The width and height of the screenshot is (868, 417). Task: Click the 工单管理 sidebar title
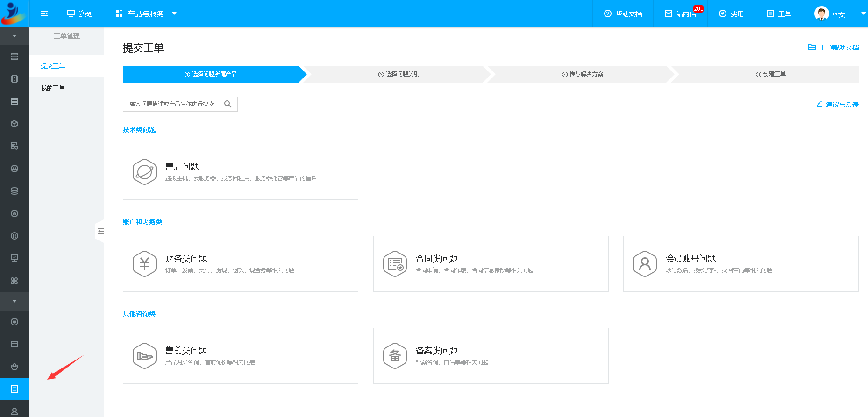coord(67,36)
